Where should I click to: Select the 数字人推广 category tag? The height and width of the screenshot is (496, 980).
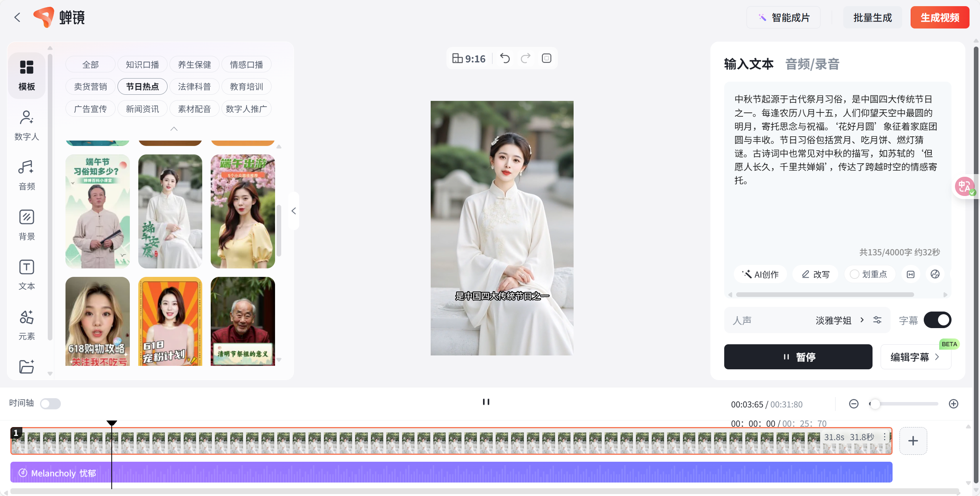[x=247, y=109]
